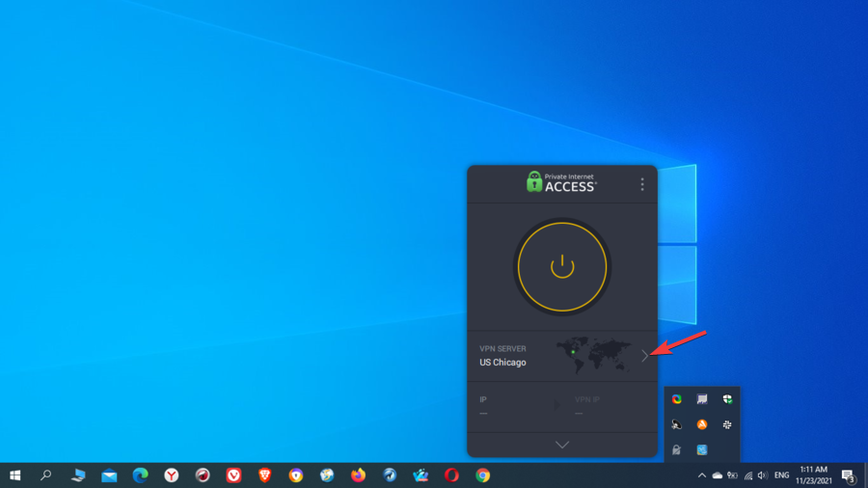Screen dimensions: 868x488
Task: Open the Windows Start menu
Action: 15,475
